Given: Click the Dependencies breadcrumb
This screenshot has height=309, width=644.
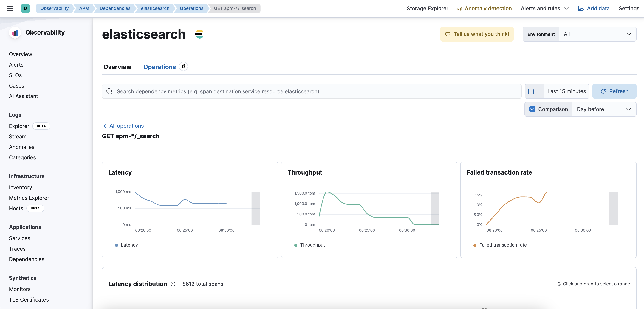Looking at the screenshot, I should 115,9.
